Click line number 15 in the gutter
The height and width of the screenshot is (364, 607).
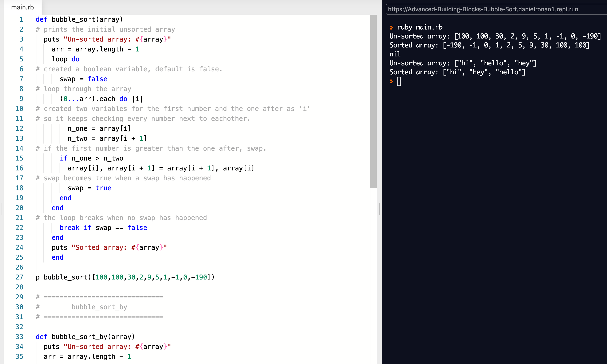click(19, 158)
